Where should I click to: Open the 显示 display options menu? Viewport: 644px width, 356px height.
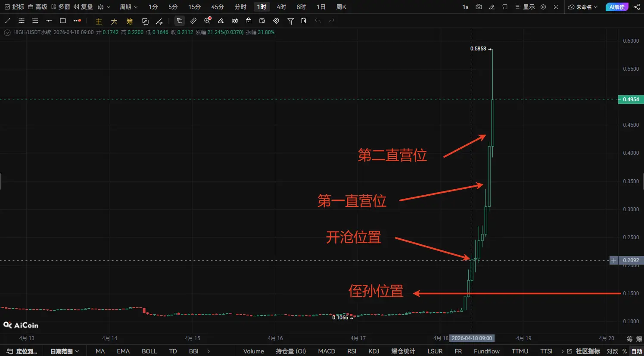[525, 7]
